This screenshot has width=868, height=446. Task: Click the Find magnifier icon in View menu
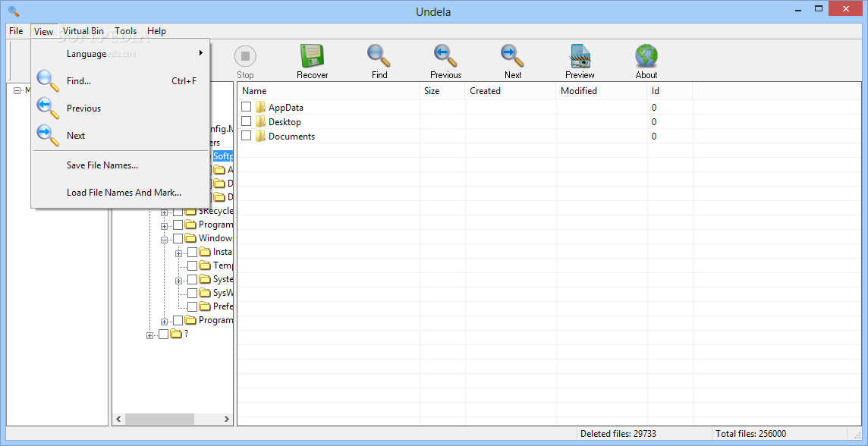tap(48, 81)
